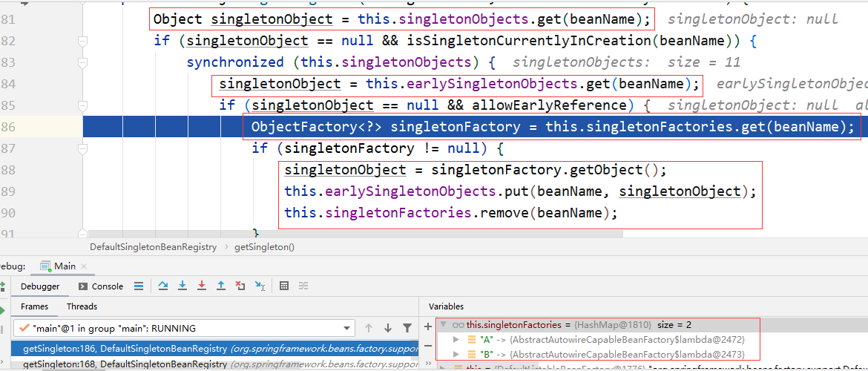Collapse the this.singletonFactories variable node
The width and height of the screenshot is (868, 371).
(444, 325)
